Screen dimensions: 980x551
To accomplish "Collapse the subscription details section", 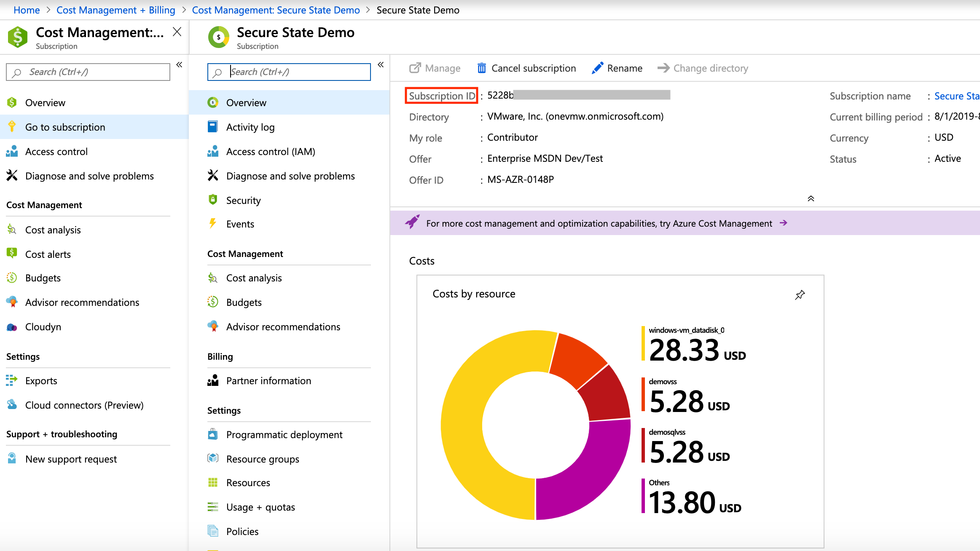I will coord(810,198).
